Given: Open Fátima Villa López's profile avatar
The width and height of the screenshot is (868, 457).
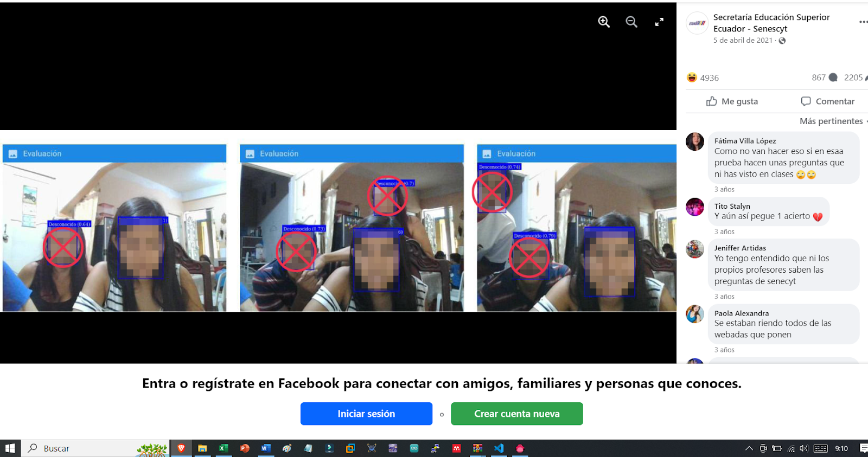Looking at the screenshot, I should coord(695,141).
